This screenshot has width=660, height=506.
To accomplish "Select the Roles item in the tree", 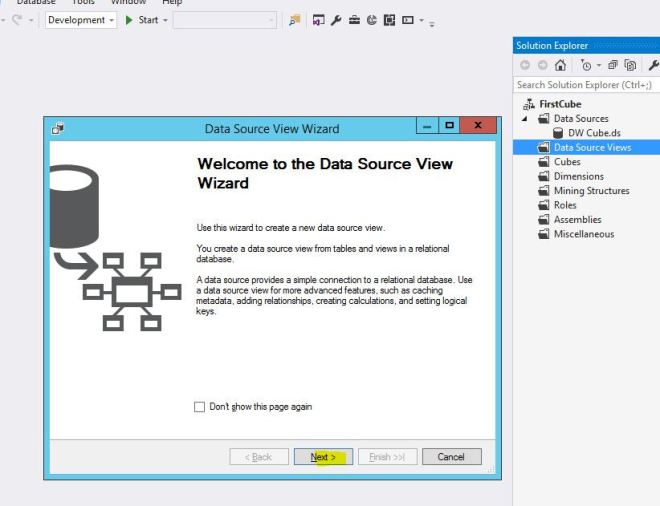I will pos(565,205).
